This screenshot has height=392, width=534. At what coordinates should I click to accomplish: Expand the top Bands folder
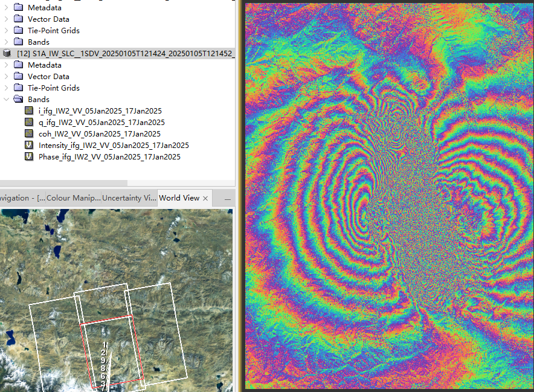(6, 42)
